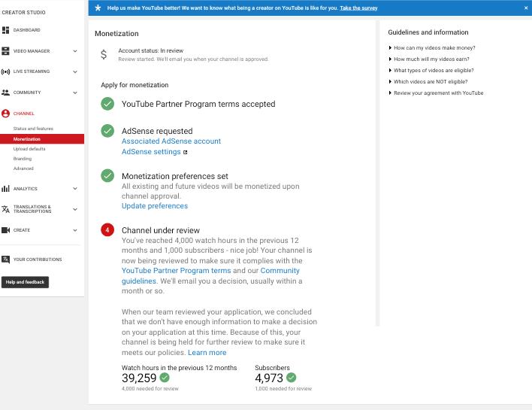Expand 'How can my videos make money?'

click(432, 48)
